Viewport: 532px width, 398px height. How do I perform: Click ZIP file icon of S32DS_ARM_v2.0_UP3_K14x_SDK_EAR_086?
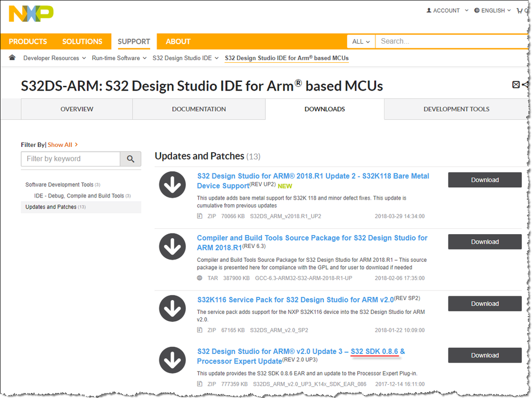(x=200, y=384)
